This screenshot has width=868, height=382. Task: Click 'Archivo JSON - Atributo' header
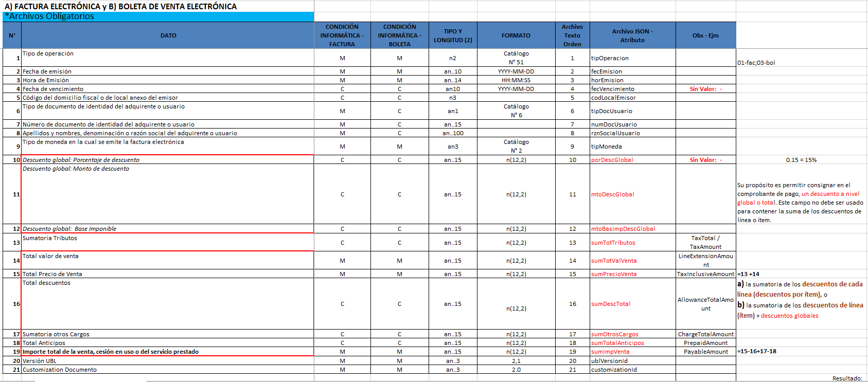(632, 35)
